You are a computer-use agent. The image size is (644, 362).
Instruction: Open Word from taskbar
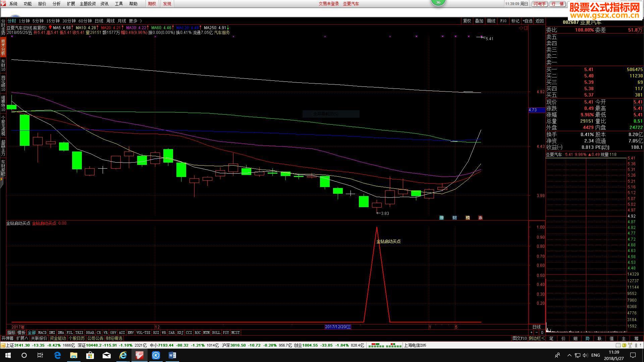pos(172,355)
